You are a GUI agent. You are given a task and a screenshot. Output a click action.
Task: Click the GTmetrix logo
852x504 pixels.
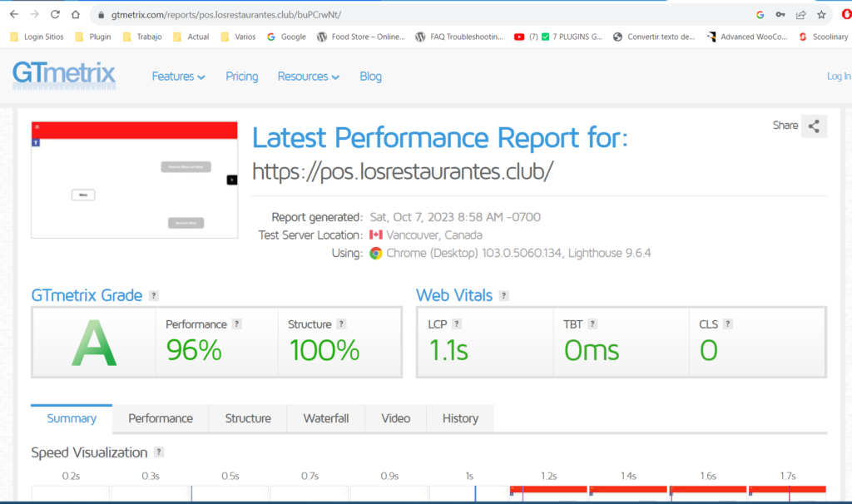64,76
